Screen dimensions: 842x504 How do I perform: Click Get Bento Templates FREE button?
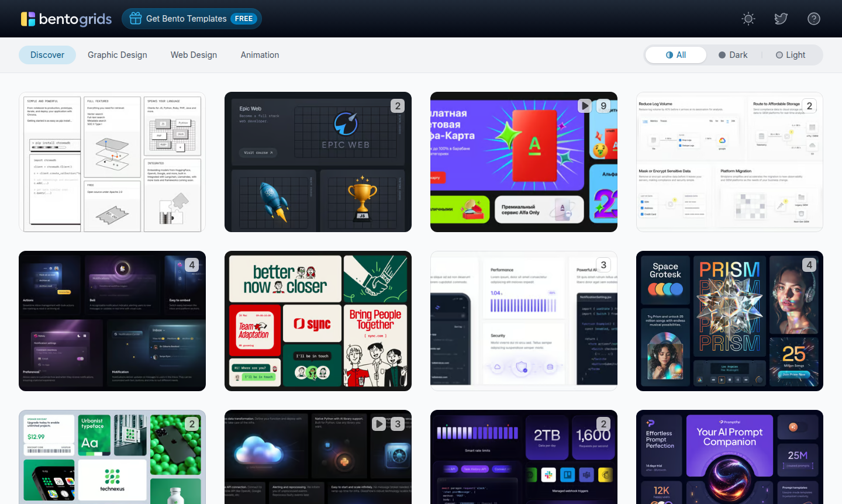coord(192,19)
